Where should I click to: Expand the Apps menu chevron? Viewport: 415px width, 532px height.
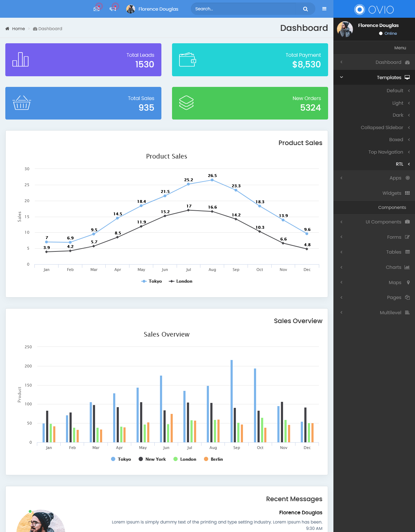pos(342,178)
